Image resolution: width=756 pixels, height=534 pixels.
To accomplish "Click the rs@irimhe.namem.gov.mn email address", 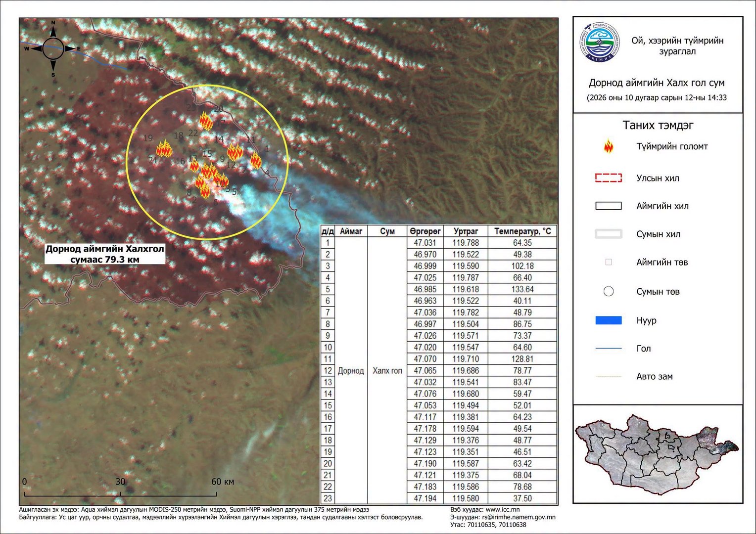I will tap(518, 517).
